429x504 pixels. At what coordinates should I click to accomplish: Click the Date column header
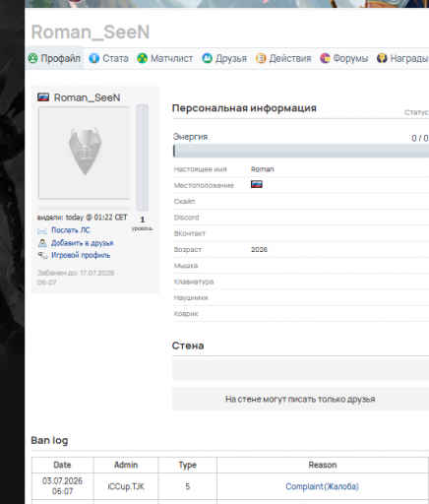click(62, 465)
